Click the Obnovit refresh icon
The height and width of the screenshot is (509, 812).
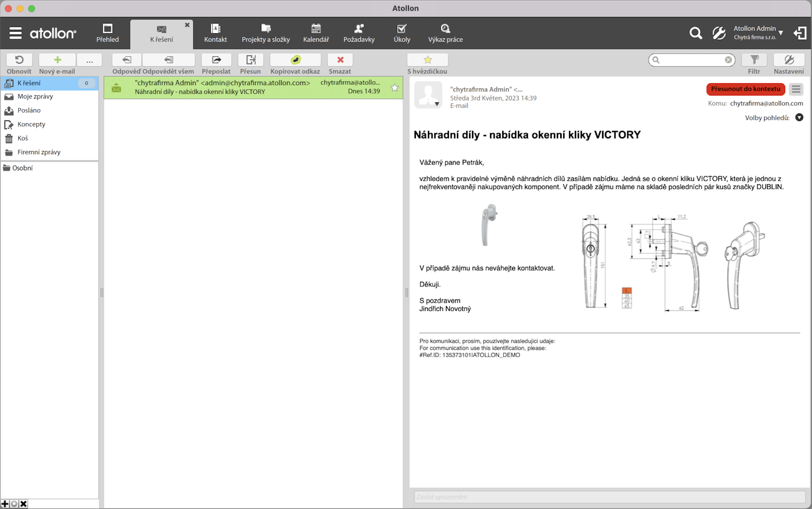[x=19, y=60]
